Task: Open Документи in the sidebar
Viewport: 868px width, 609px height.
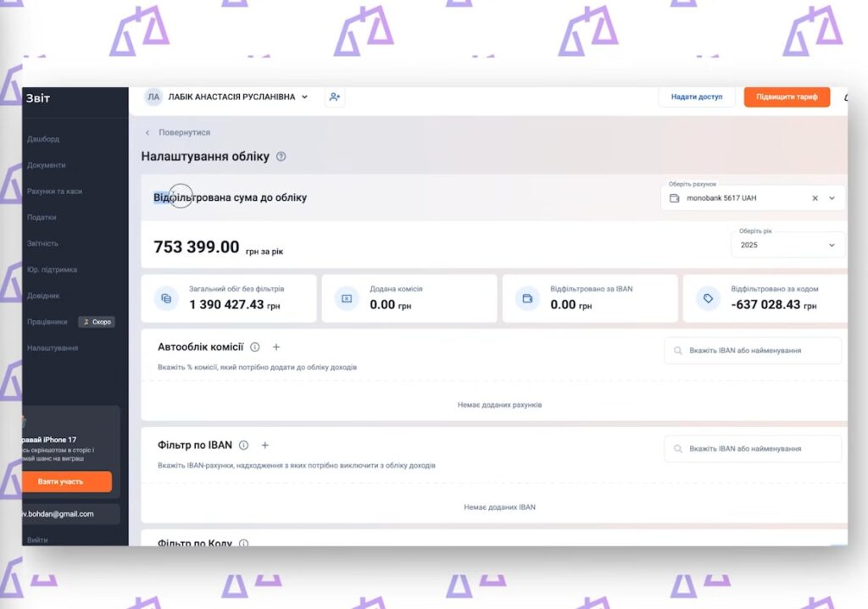Action: pyautogui.click(x=47, y=165)
